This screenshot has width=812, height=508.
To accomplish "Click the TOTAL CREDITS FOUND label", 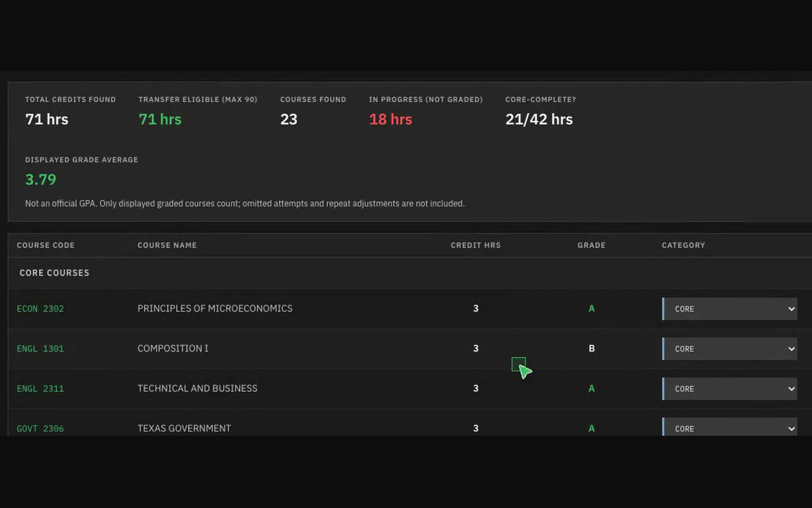I will click(x=70, y=99).
